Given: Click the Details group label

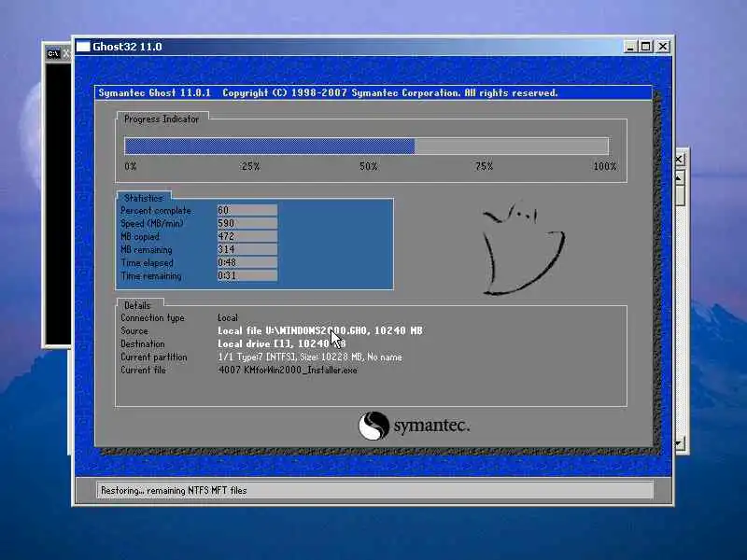Looking at the screenshot, I should pyautogui.click(x=137, y=305).
